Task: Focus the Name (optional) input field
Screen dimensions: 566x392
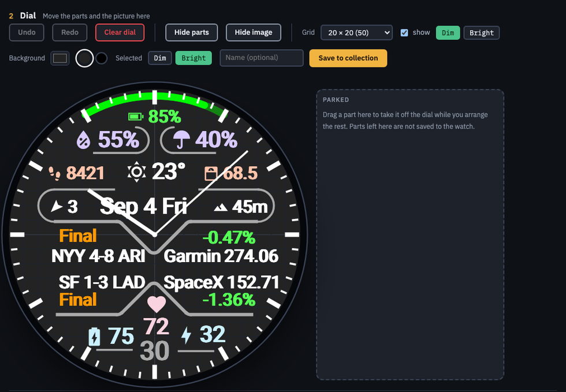Action: (x=261, y=58)
